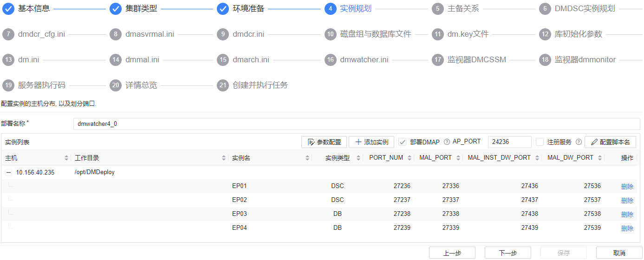Delete the EP01 instance row
Image resolution: width=644 pixels, height=260 pixels.
coord(627,187)
